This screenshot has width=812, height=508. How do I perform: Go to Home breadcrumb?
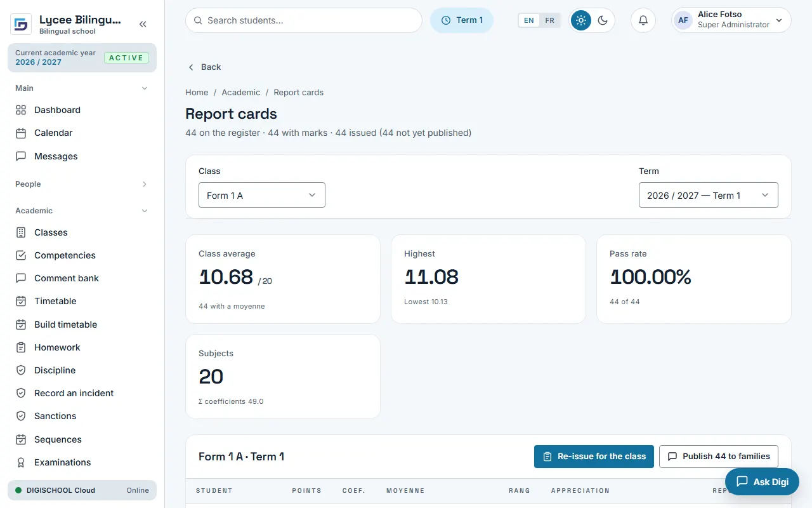coord(197,92)
